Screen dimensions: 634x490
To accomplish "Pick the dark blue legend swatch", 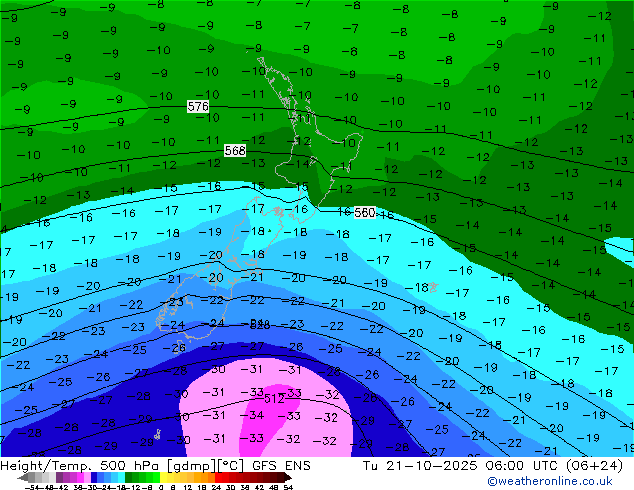I will click(94, 477).
